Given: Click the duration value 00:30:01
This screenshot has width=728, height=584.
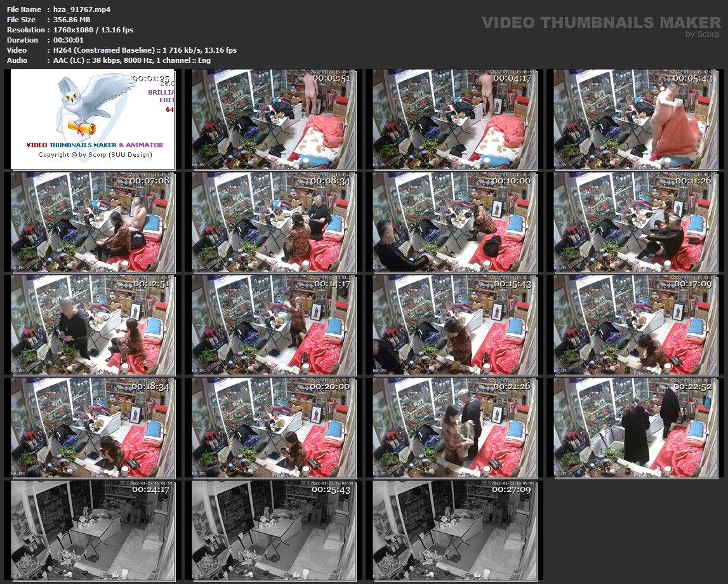Looking at the screenshot, I should pos(69,40).
